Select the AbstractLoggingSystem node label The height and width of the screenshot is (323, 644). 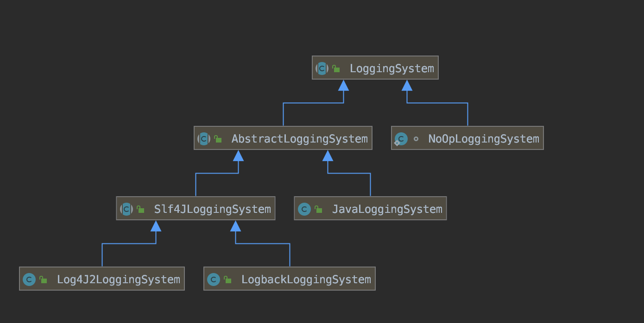point(299,139)
